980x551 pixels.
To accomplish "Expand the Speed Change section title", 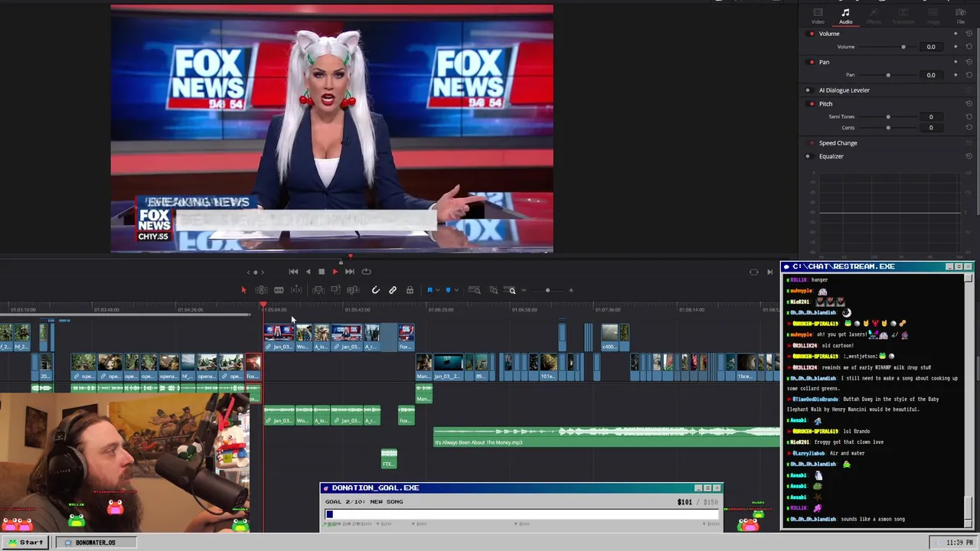I will 838,143.
